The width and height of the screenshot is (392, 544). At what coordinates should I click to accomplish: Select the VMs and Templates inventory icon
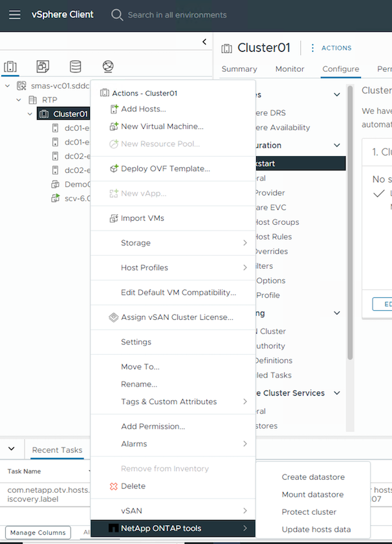pyautogui.click(x=43, y=67)
